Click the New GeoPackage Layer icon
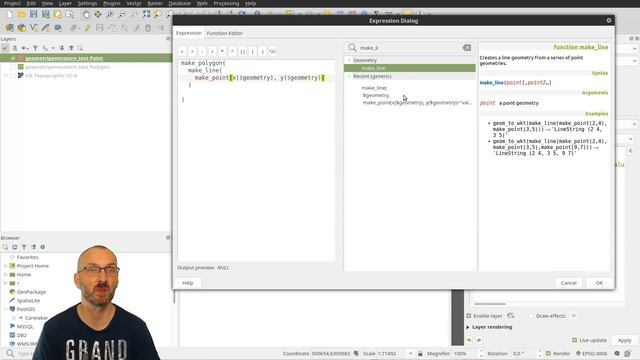The height and width of the screenshot is (360, 640). pos(21,28)
